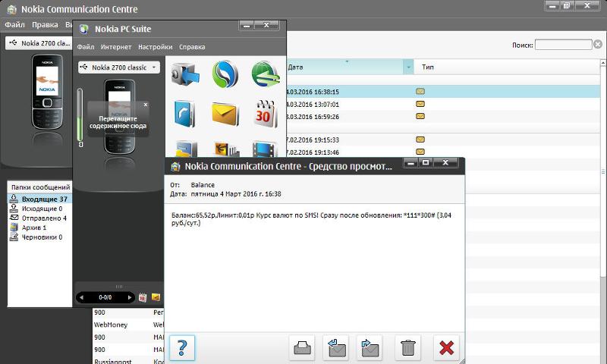The image size is (607, 364).
Task: Forward the Balance message
Action: coord(370,348)
